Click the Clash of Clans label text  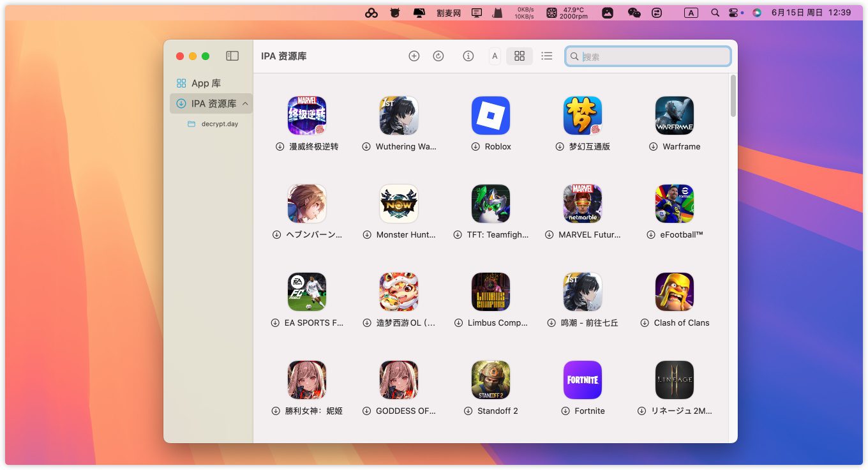coord(682,322)
